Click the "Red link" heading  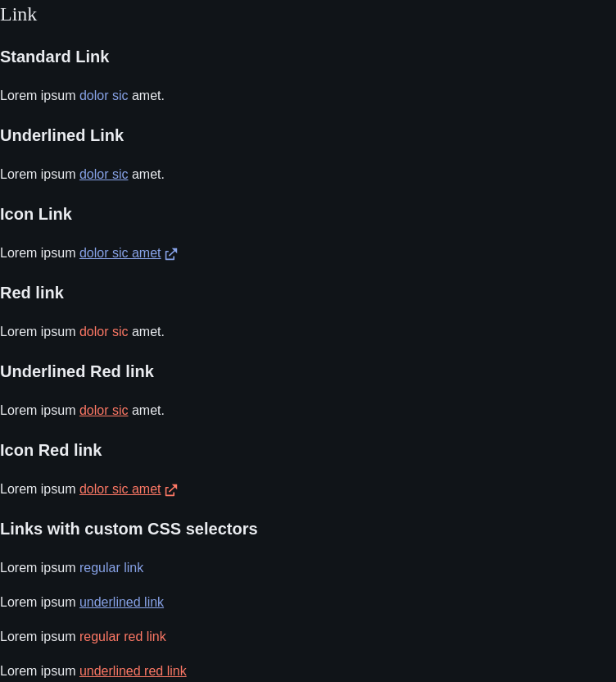[x=32, y=293]
